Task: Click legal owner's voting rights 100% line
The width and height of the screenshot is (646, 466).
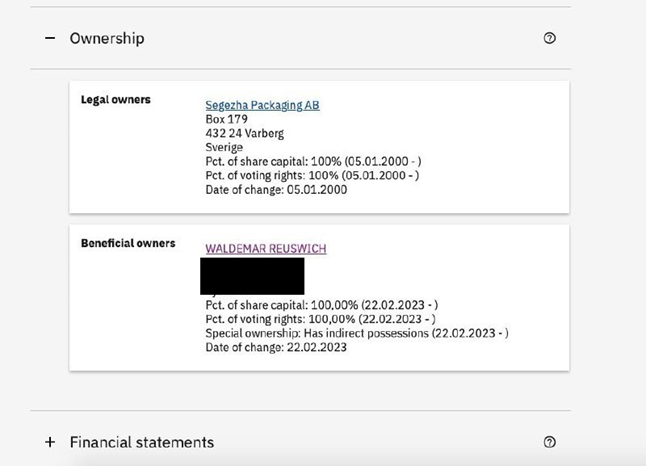Action: point(312,175)
